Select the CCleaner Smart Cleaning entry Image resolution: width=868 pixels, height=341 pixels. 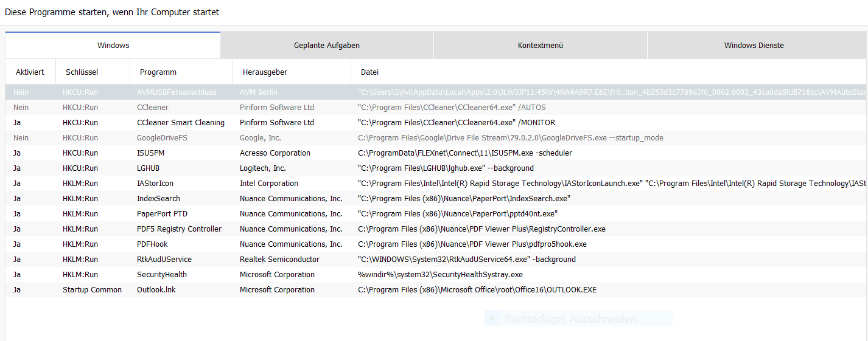[181, 123]
